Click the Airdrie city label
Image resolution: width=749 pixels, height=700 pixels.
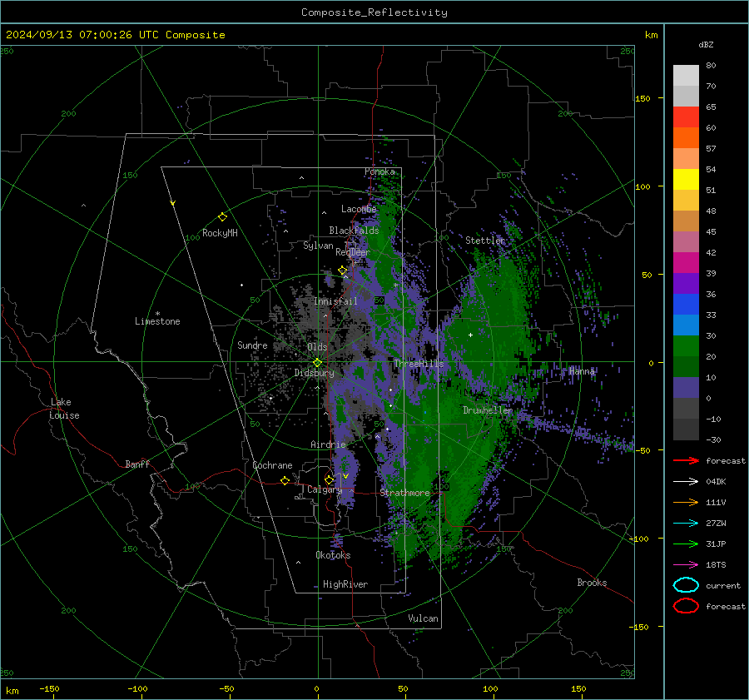coord(328,444)
